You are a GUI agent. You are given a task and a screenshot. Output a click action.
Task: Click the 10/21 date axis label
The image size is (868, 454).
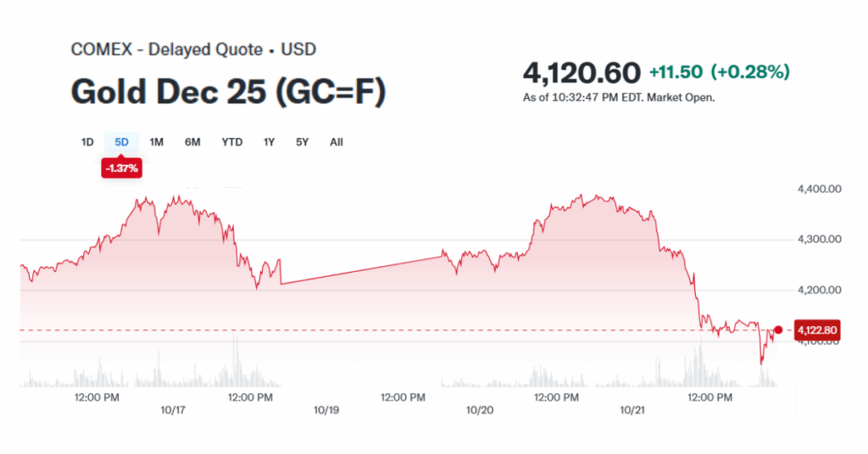[633, 410]
